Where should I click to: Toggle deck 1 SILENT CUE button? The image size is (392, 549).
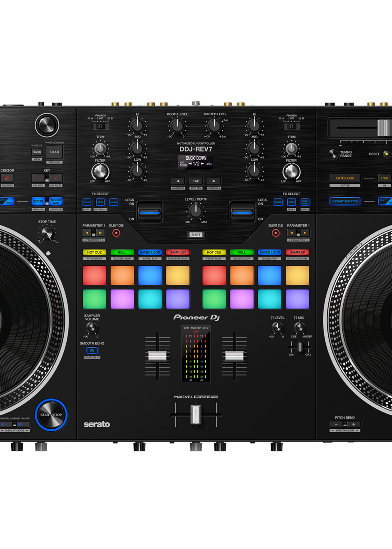point(116,233)
